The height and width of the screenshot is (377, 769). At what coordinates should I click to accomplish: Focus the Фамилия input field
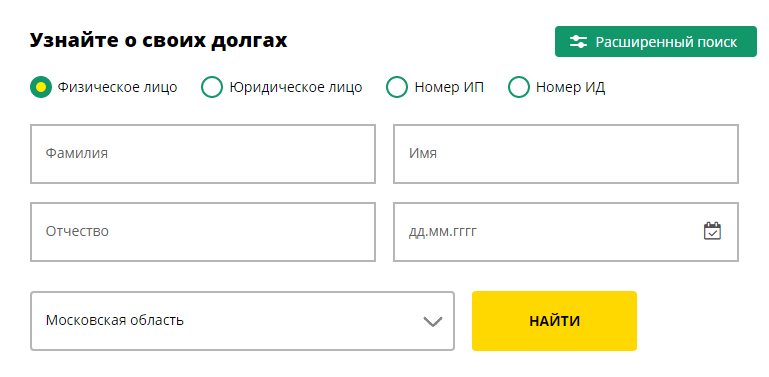click(203, 154)
